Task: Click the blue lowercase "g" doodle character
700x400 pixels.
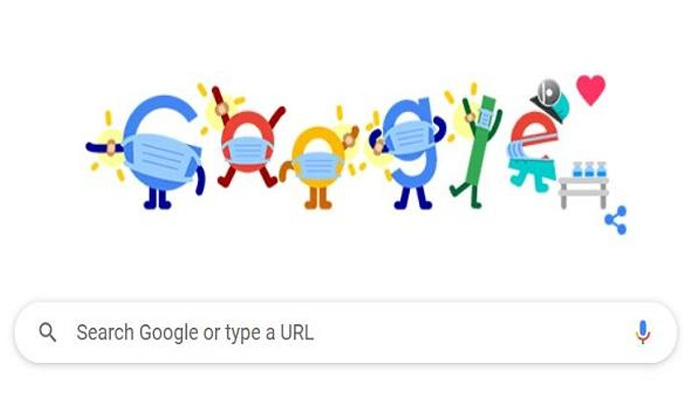Action: tap(408, 152)
